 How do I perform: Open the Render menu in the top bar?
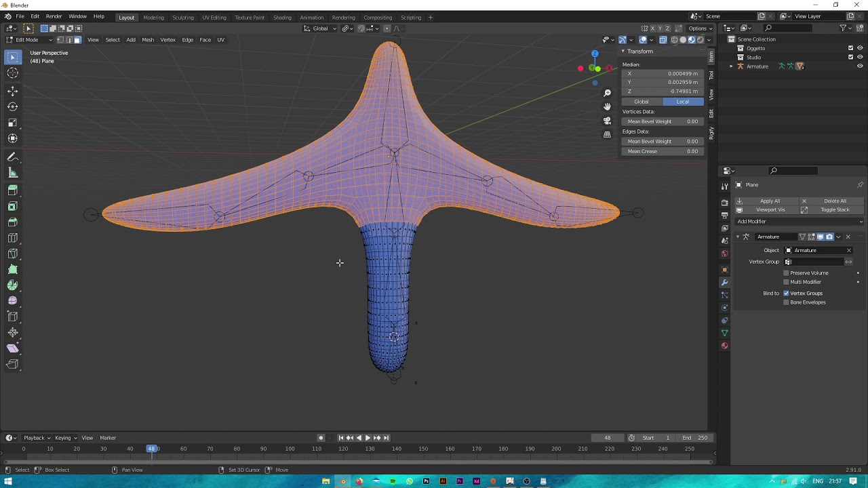(x=54, y=16)
